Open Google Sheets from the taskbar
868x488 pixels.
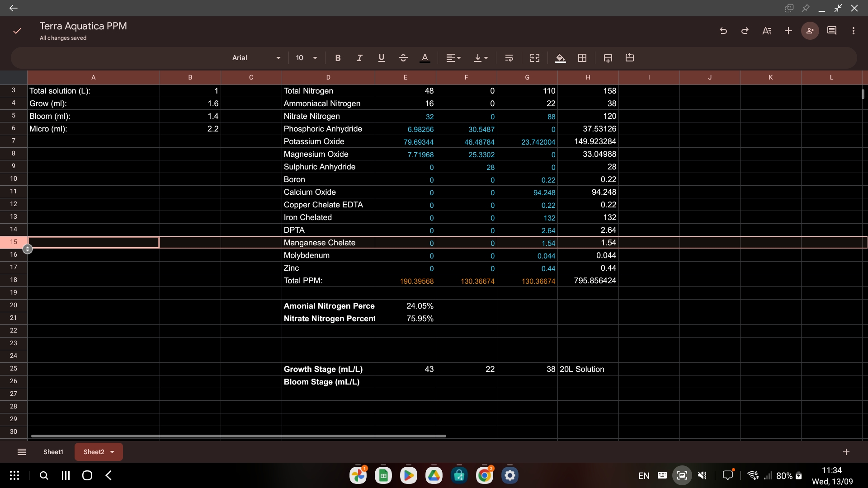click(x=383, y=475)
